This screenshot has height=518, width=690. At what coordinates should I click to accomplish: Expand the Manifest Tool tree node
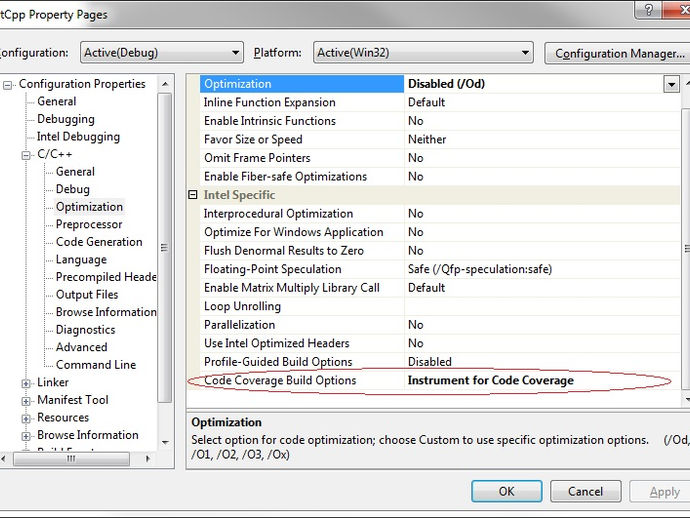point(26,401)
